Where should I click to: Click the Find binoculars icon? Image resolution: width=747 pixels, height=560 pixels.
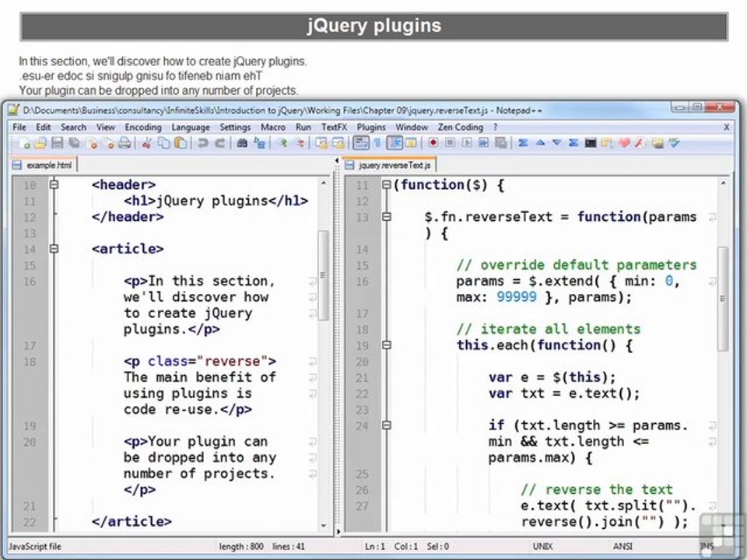click(242, 143)
